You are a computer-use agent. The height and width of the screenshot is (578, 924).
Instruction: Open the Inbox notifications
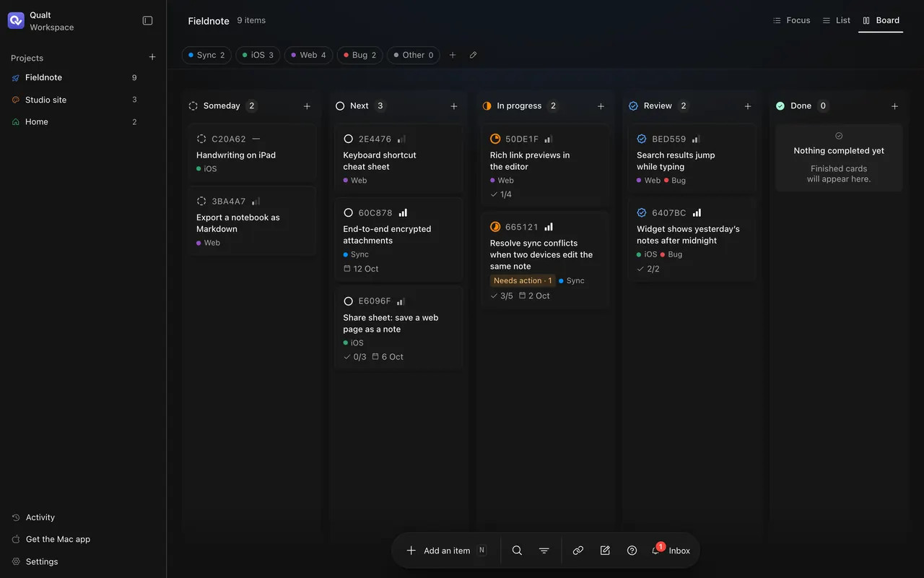[671, 551]
